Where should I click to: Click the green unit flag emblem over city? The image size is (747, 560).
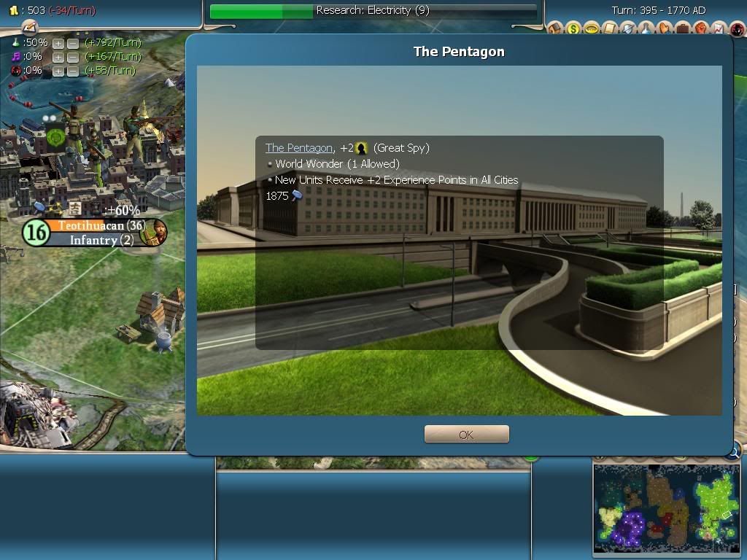tap(55, 138)
